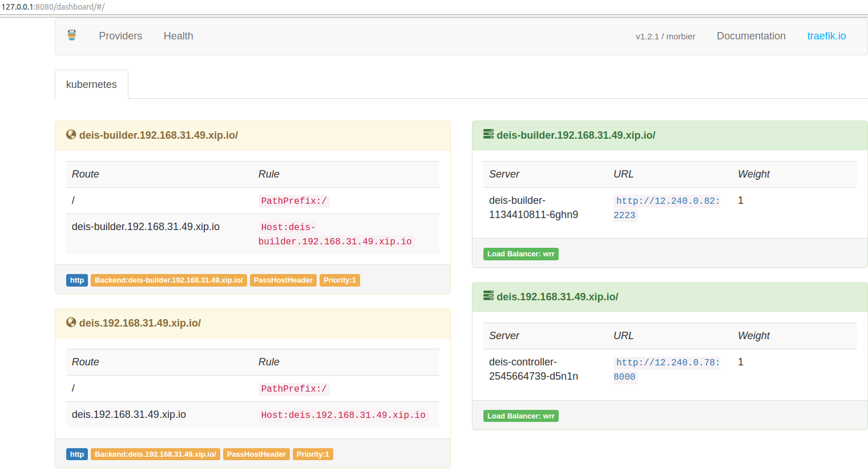Click Backend:deis.192.168.31.49.xip.io/ badge

(155, 454)
